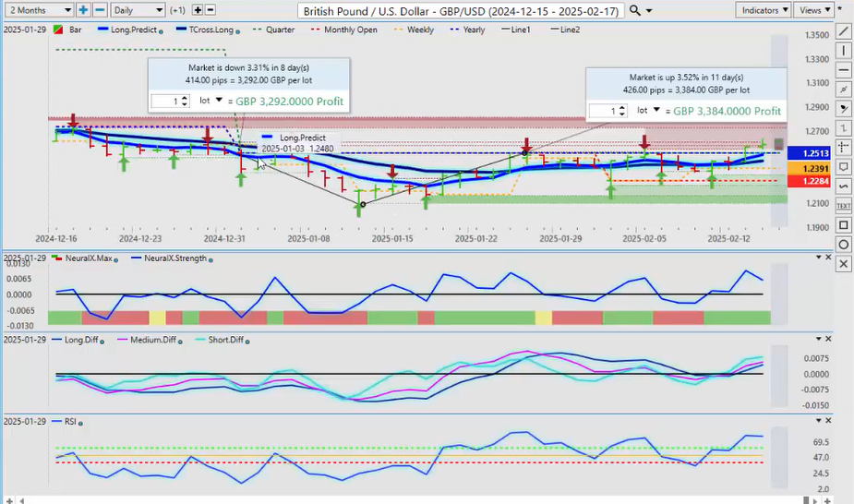The width and height of the screenshot is (854, 504).
Task: Click the blue plus zoom-in button
Action: pos(83,10)
